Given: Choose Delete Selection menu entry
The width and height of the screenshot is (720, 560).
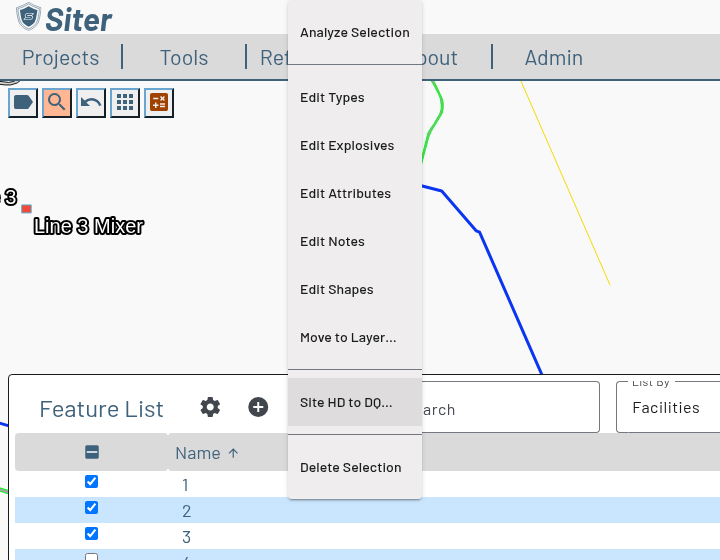Looking at the screenshot, I should [354, 468].
